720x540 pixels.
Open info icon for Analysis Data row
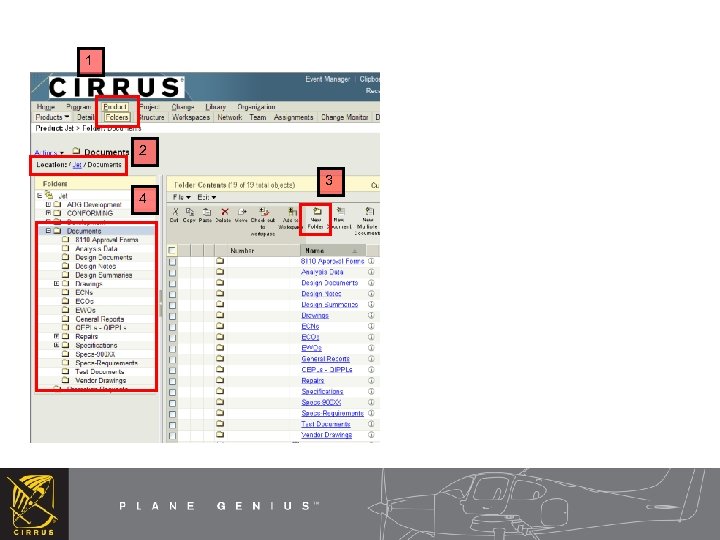(371, 272)
